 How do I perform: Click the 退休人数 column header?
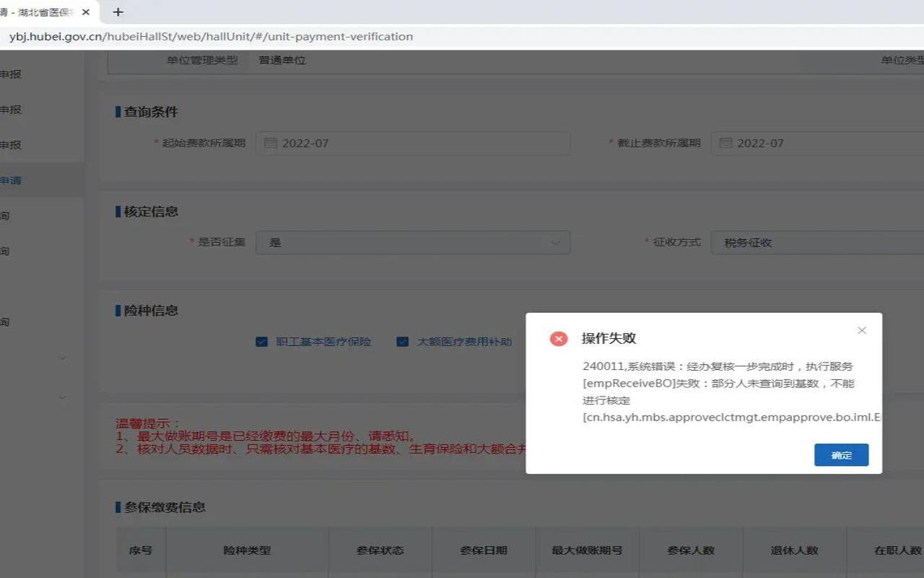pos(794,550)
